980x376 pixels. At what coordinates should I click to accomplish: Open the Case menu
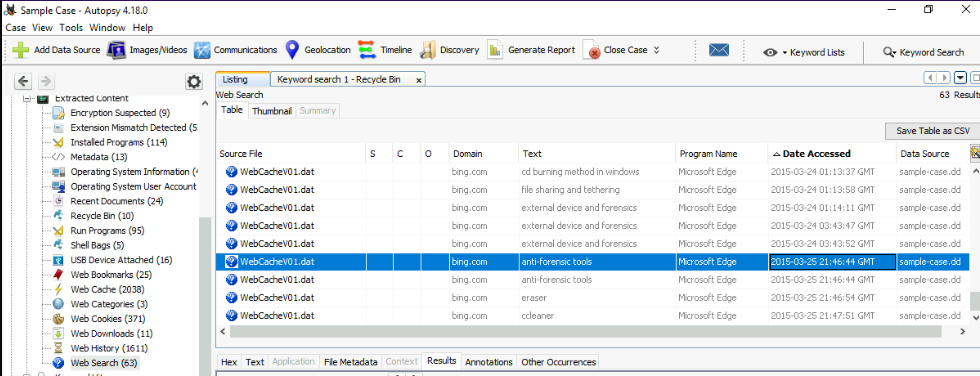(16, 28)
